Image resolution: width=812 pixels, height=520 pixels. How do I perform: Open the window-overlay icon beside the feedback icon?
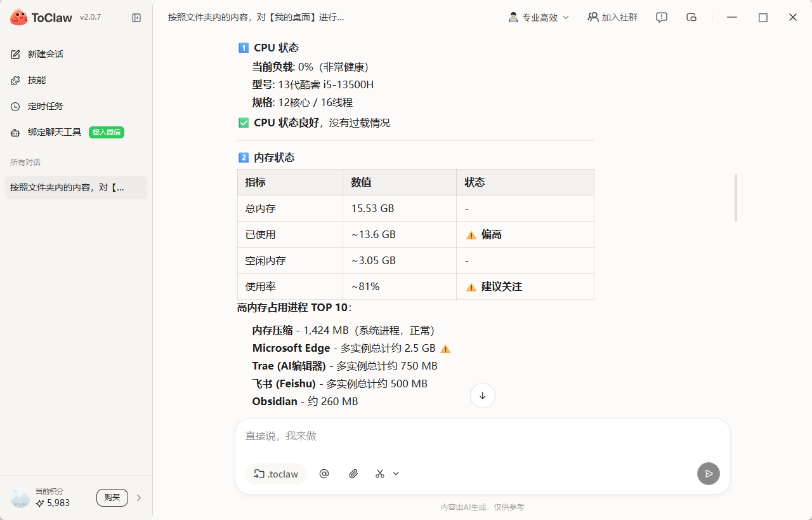[x=691, y=17]
